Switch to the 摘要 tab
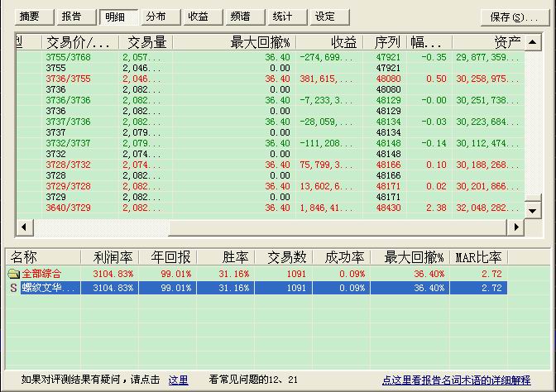The width and height of the screenshot is (556, 392). [x=35, y=17]
